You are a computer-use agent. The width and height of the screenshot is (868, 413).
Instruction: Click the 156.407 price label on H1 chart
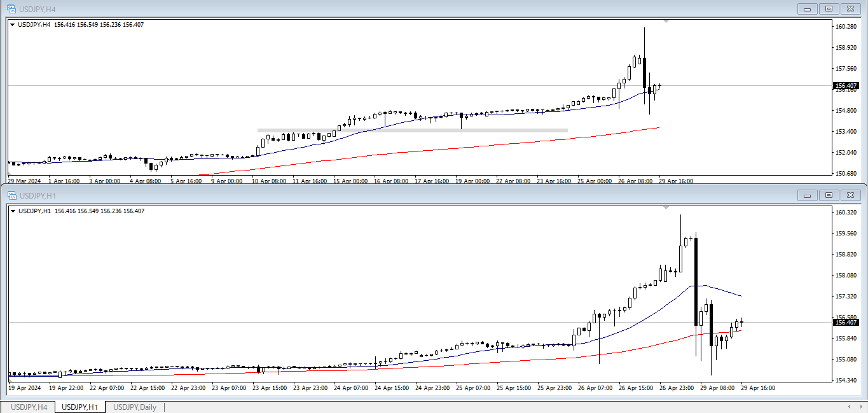[845, 323]
